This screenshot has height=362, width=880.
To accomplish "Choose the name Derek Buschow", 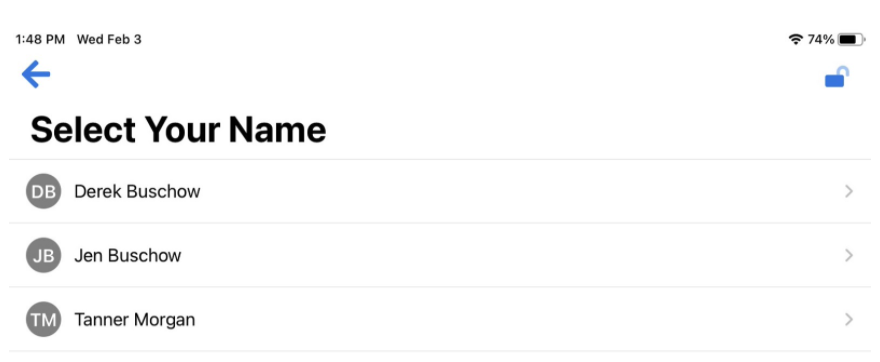I will point(137,191).
